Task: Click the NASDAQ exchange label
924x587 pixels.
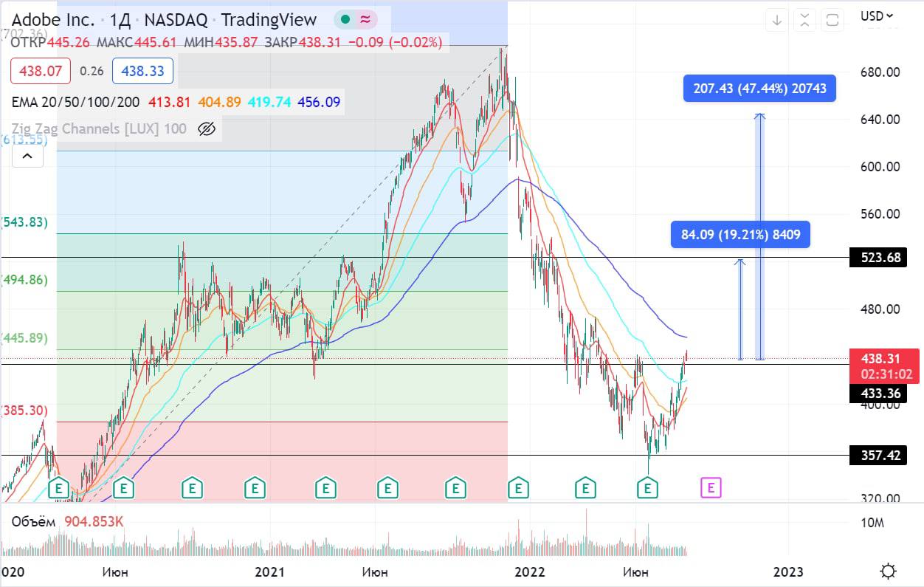Action: [x=176, y=19]
